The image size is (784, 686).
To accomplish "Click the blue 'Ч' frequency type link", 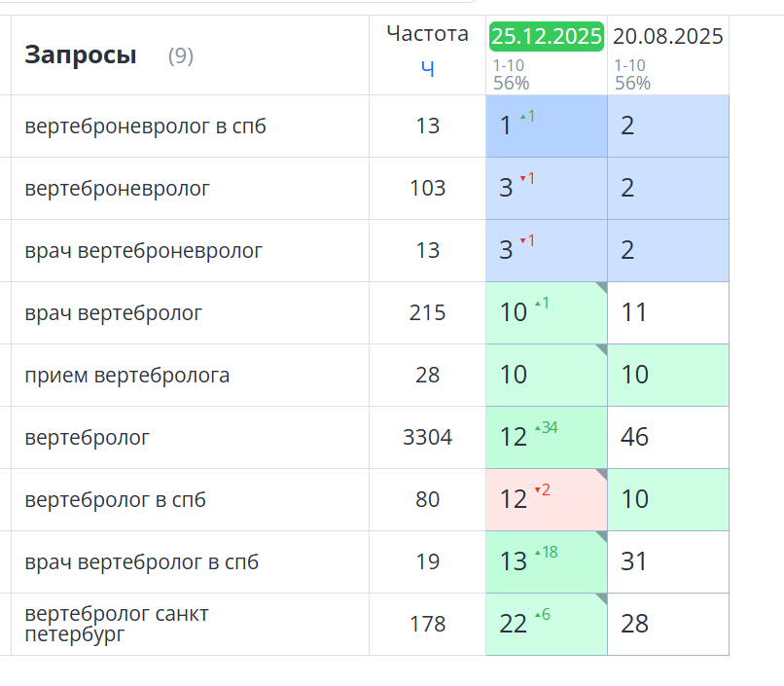I will coord(427,68).
